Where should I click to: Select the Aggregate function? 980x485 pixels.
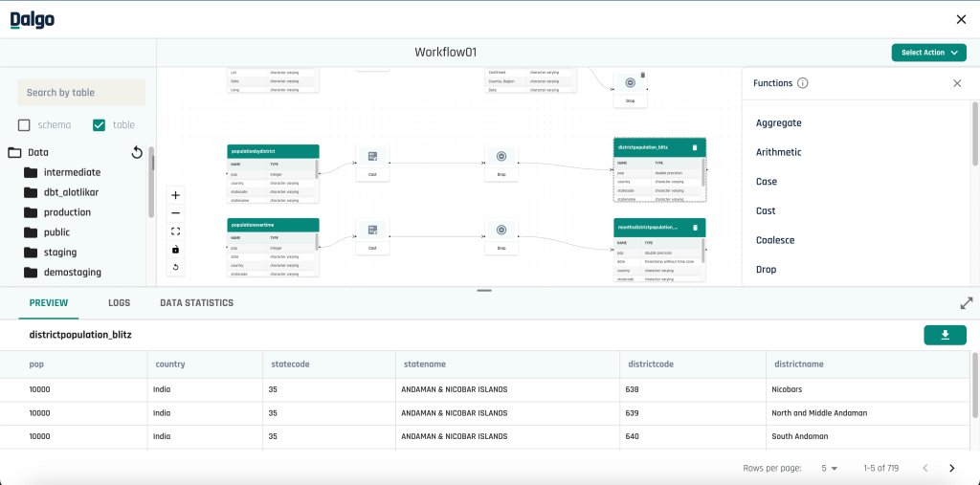pos(779,123)
